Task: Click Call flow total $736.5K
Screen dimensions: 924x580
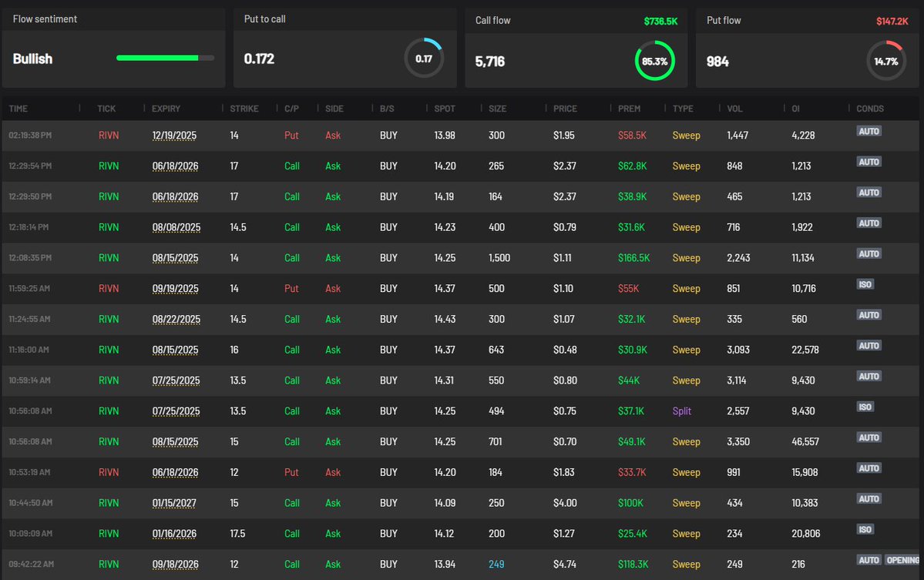Action: pyautogui.click(x=660, y=22)
